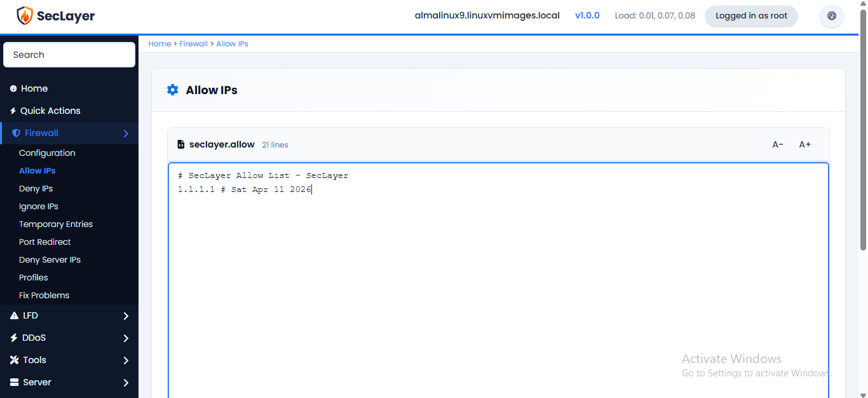Click the DDoS bolt icon
868x398 pixels.
14,338
